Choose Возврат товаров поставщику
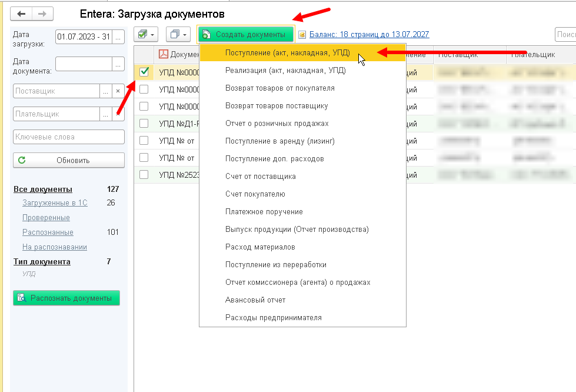 [302, 106]
